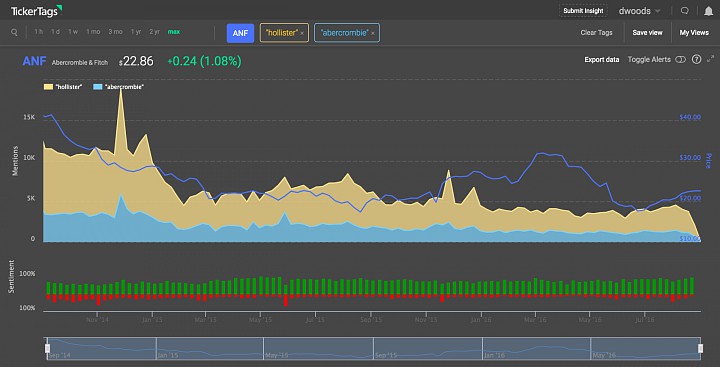Viewport: 720px width, 367px height.
Task: Click the $22.86 price value
Action: (136, 61)
